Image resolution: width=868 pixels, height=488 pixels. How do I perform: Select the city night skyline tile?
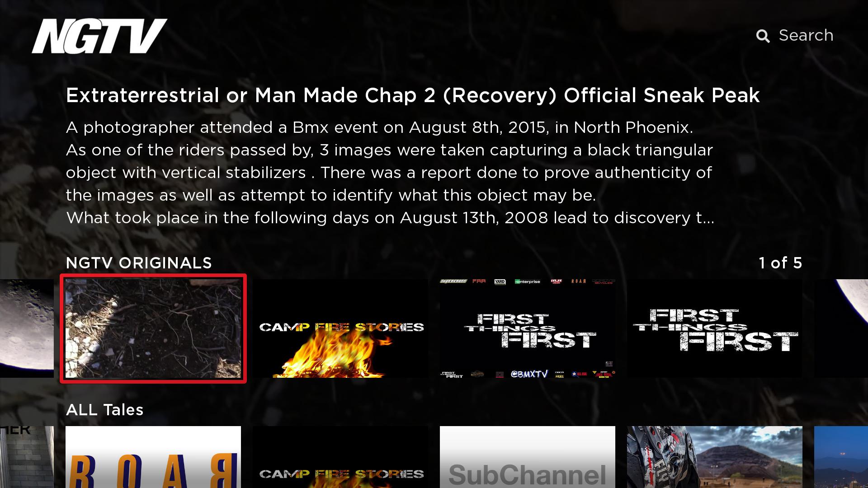pyautogui.click(x=841, y=457)
